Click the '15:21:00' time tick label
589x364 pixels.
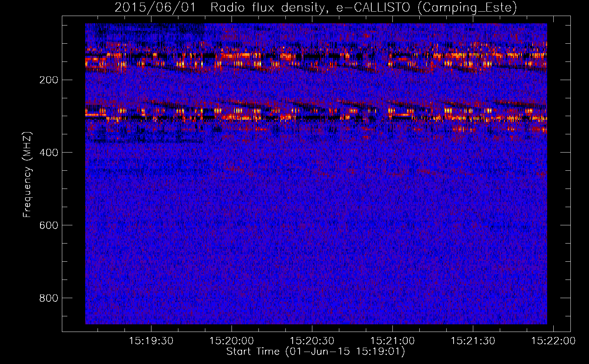[x=392, y=341]
